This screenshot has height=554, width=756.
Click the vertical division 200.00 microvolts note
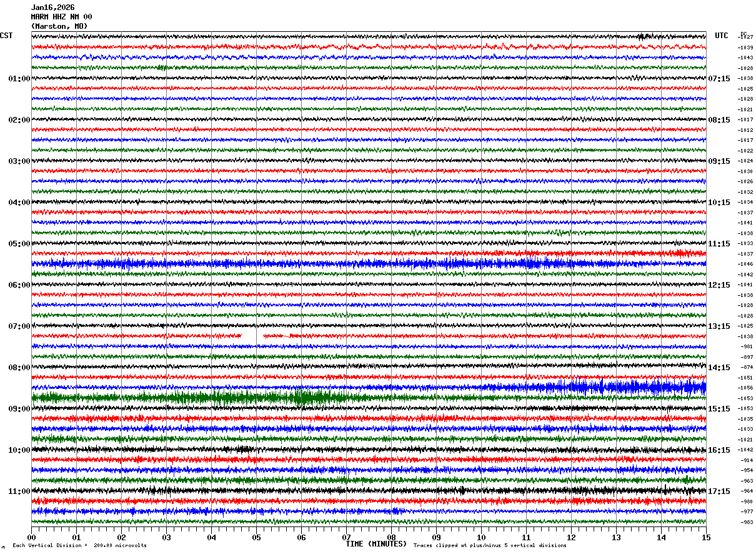click(x=79, y=546)
